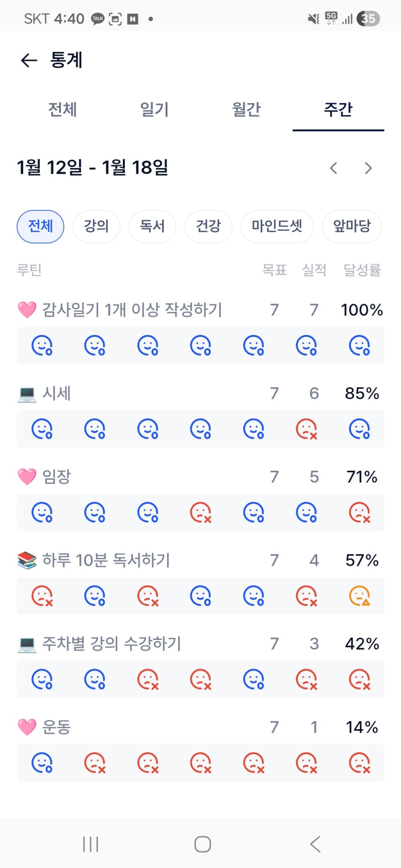Go to the previous week
The width and height of the screenshot is (401, 868).
(x=333, y=168)
